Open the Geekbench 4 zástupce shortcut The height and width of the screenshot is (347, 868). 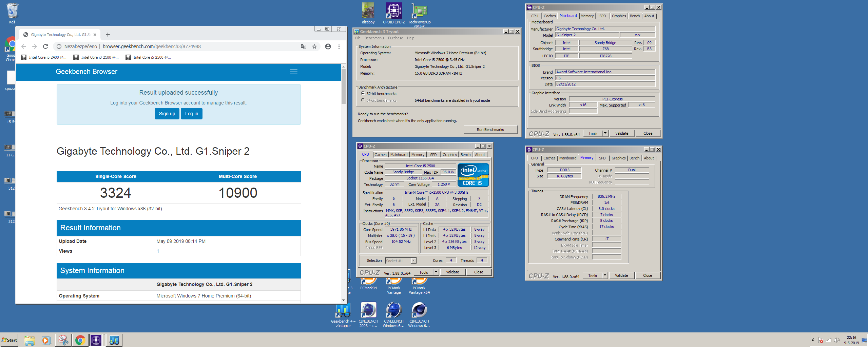point(343,315)
